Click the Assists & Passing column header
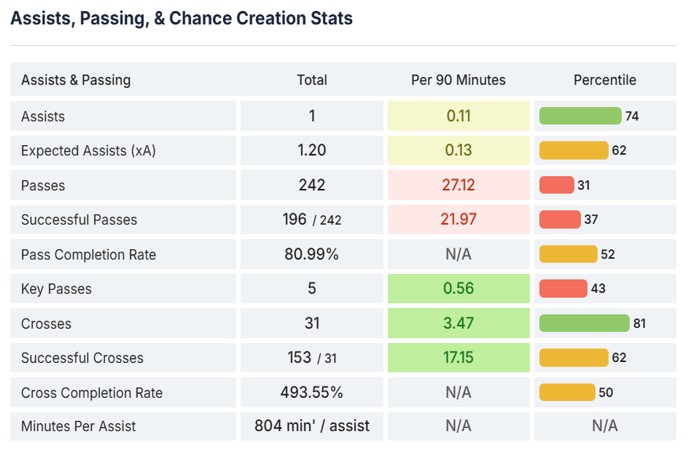Image resolution: width=692 pixels, height=452 pixels. [x=76, y=80]
